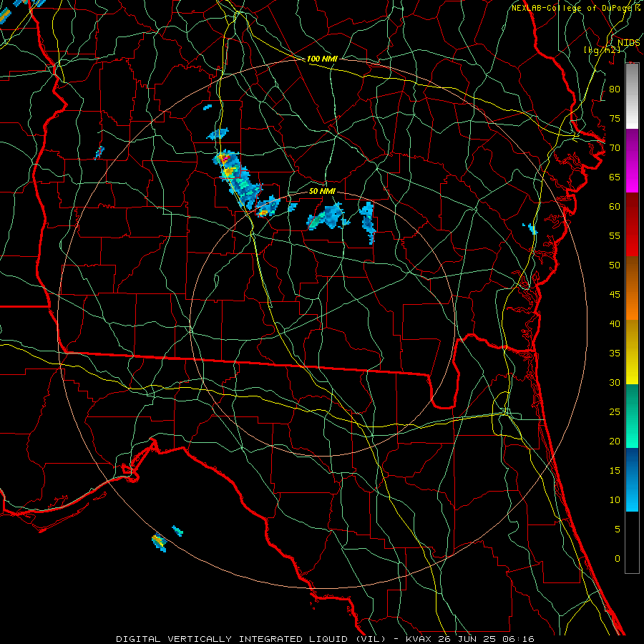Click the 25 value on the VIL scale
The image size is (644, 644).
tap(615, 411)
